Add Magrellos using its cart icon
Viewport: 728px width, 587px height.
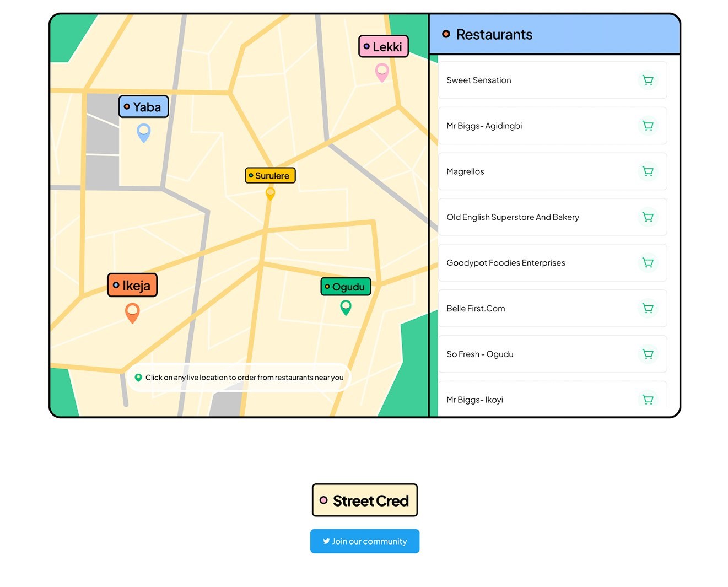(x=648, y=172)
